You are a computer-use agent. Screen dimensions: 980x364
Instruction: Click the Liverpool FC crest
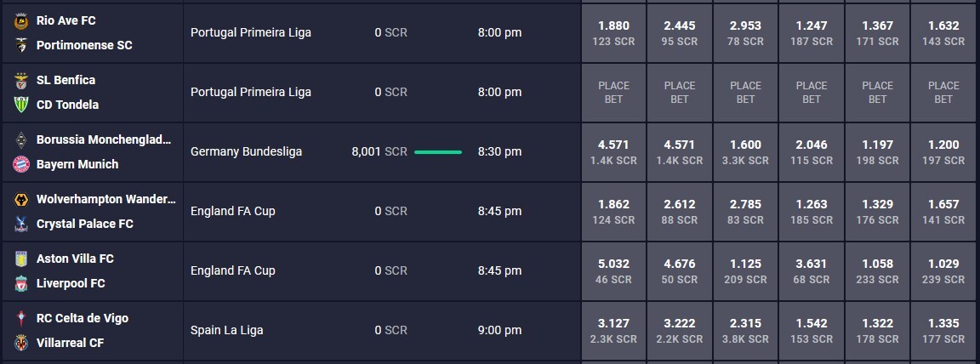[21, 283]
